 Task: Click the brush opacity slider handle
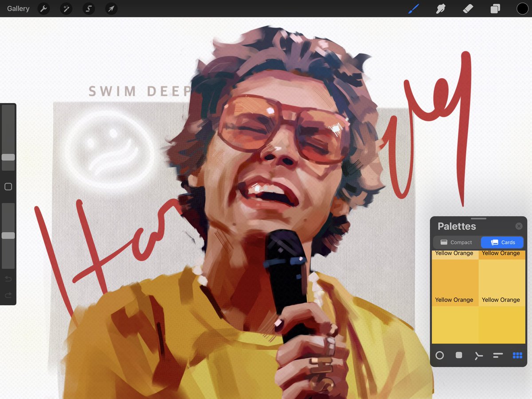(8, 236)
